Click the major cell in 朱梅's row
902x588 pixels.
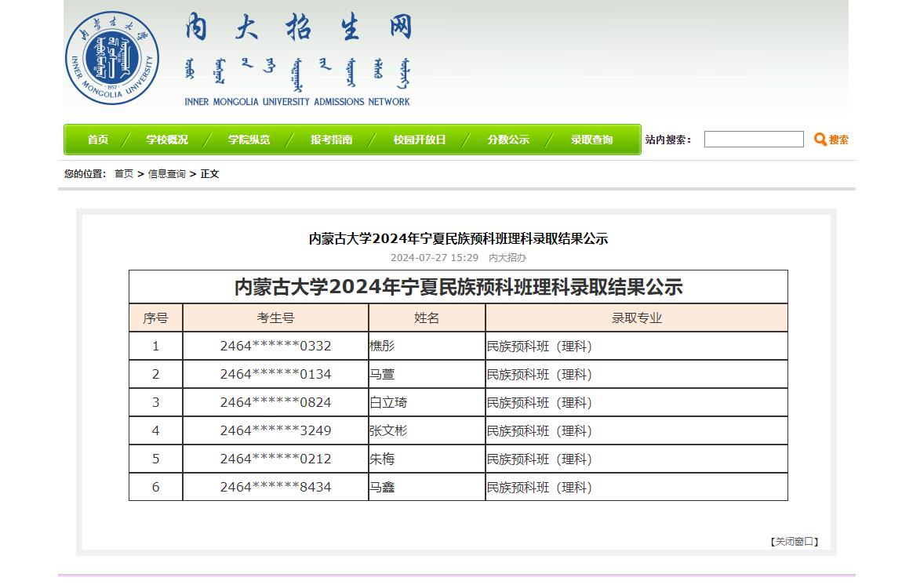(x=637, y=459)
